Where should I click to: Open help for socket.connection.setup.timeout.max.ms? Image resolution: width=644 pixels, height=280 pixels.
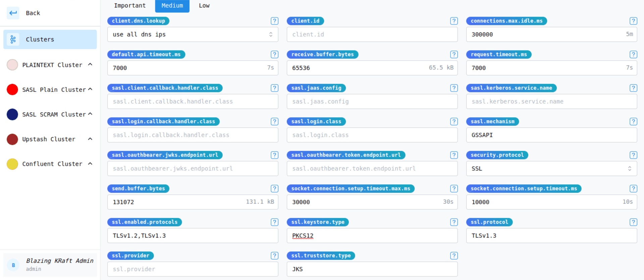pos(454,188)
